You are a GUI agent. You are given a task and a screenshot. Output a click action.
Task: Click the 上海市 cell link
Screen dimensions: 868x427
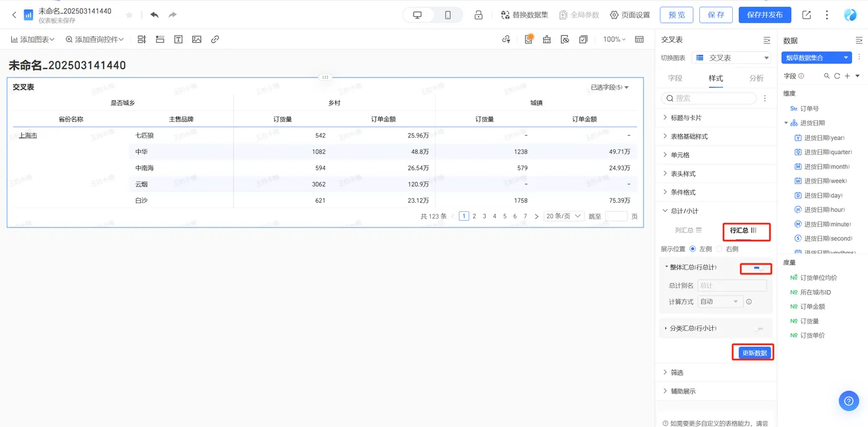(x=28, y=135)
